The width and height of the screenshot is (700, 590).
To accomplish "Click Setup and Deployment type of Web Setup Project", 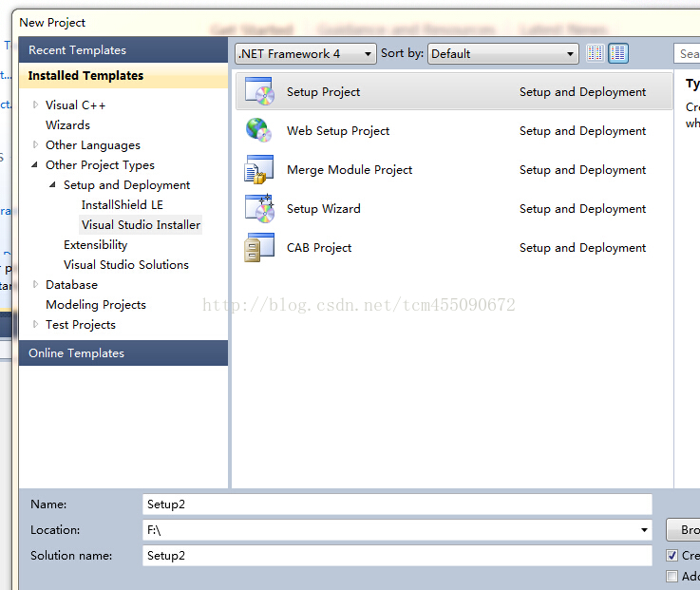I will point(582,130).
